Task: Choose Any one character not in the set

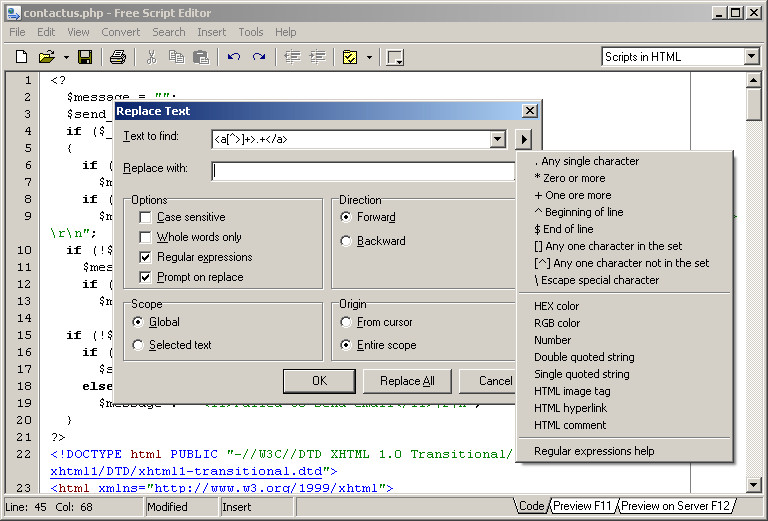Action: tap(625, 263)
